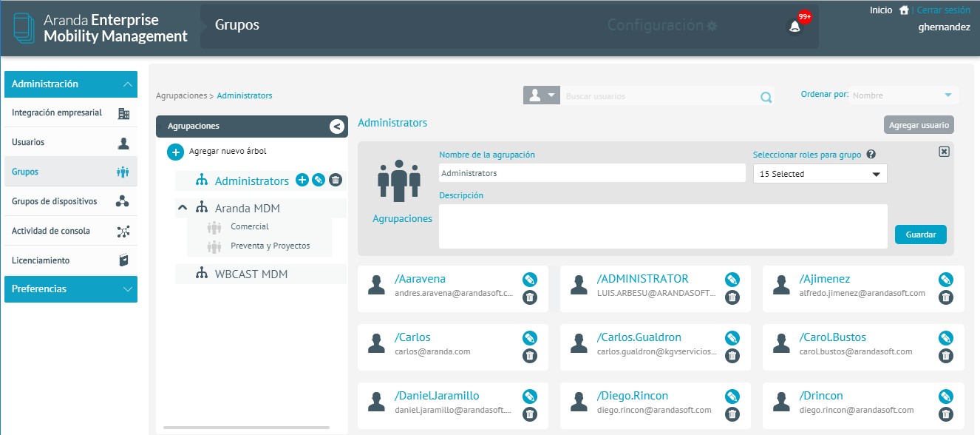Go to Usuarios in the sidebar

coord(71,143)
